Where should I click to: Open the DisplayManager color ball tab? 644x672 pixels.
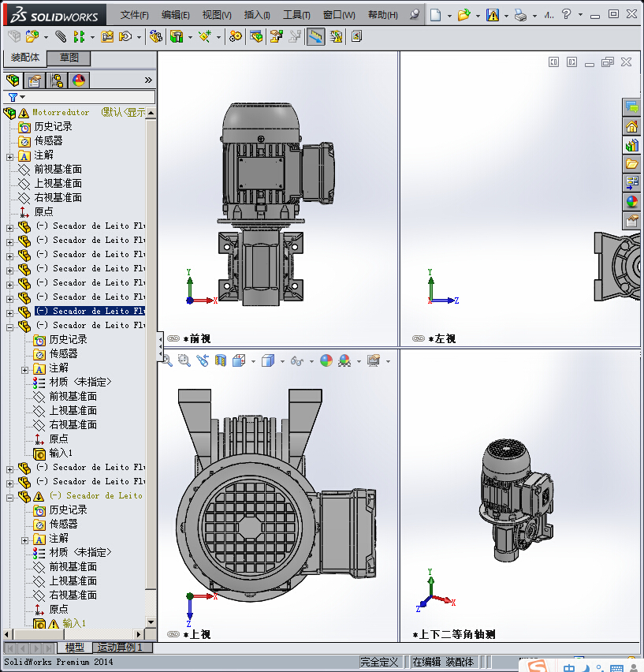(79, 80)
